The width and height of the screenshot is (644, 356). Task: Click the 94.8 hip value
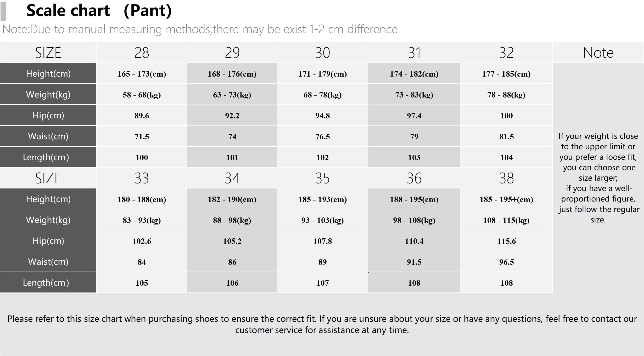[322, 116]
